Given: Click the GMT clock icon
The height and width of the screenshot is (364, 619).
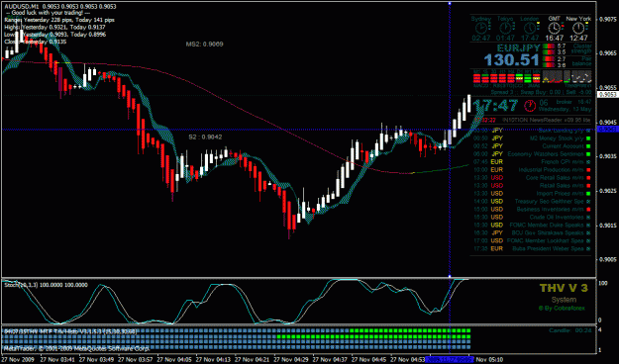Looking at the screenshot, I should (x=555, y=28).
